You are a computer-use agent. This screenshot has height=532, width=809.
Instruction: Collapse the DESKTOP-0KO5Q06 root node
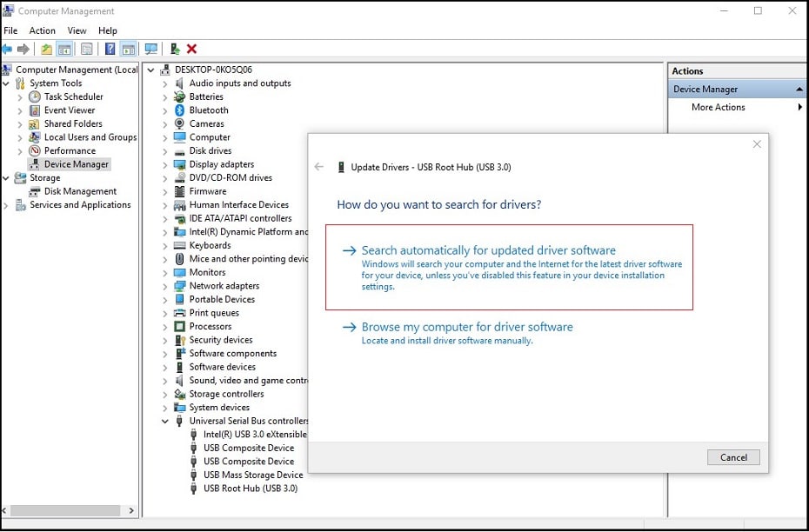pyautogui.click(x=150, y=70)
